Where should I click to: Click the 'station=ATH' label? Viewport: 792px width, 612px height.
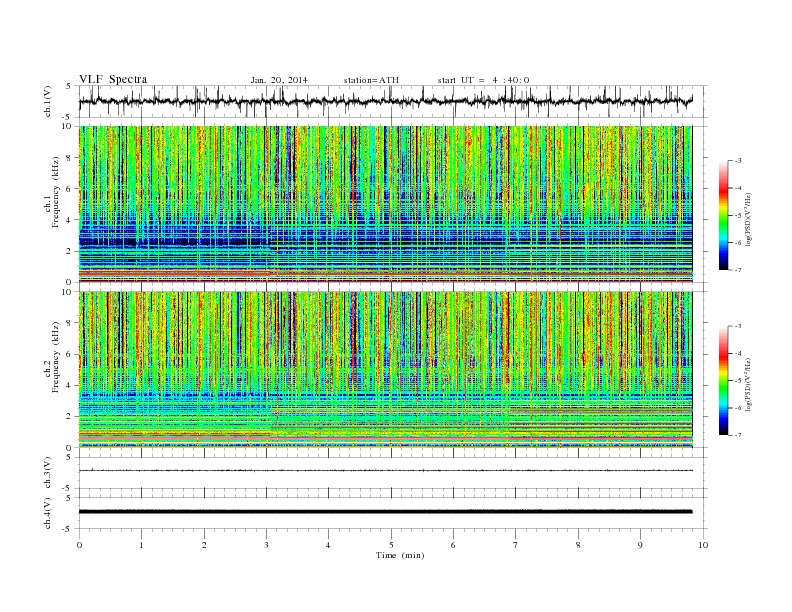(x=371, y=80)
